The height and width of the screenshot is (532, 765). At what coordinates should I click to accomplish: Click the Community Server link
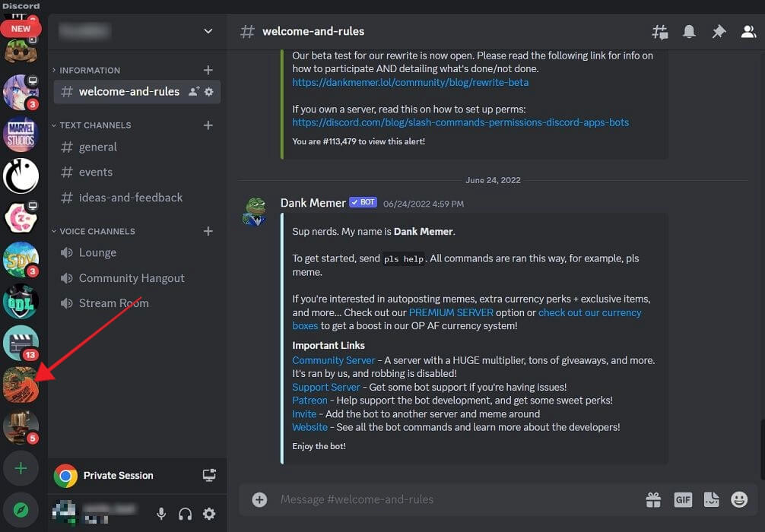[333, 360]
